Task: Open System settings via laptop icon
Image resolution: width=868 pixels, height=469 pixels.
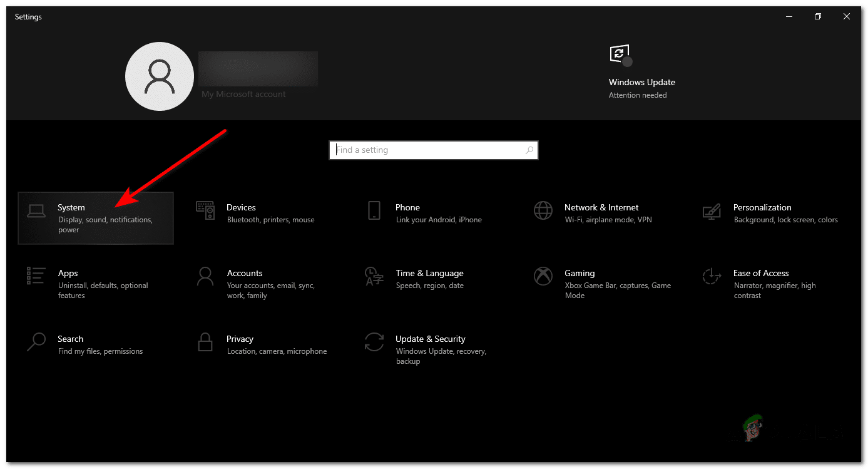Action: 37,212
